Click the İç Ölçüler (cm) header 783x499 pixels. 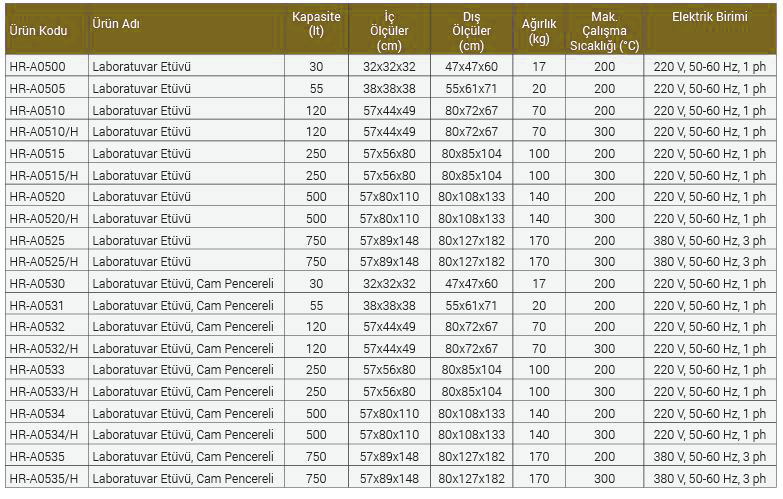coord(390,31)
